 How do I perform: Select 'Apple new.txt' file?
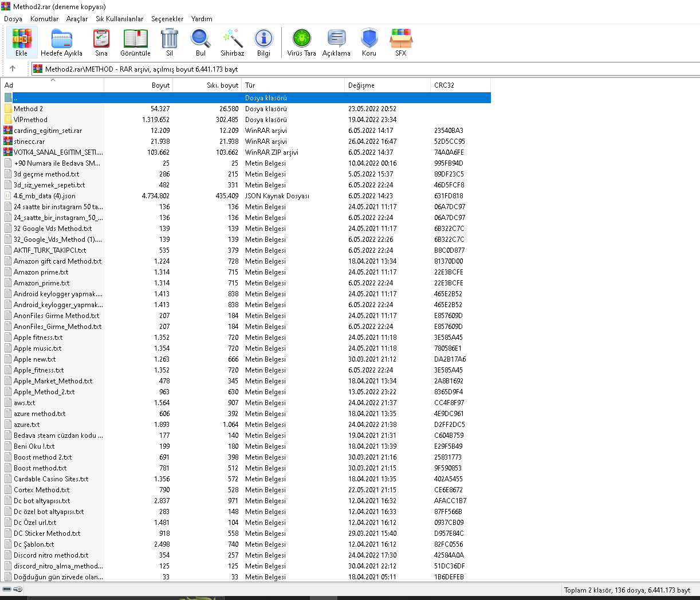pyautogui.click(x=34, y=359)
